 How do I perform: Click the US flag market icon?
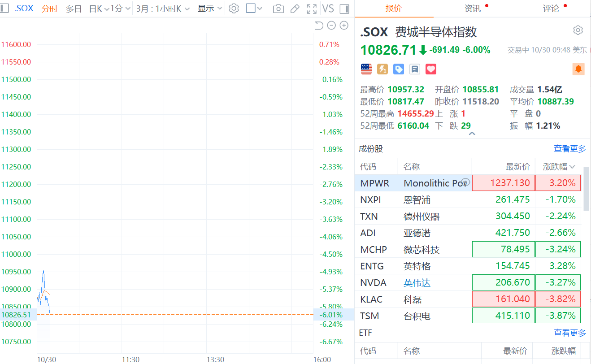[x=366, y=69]
